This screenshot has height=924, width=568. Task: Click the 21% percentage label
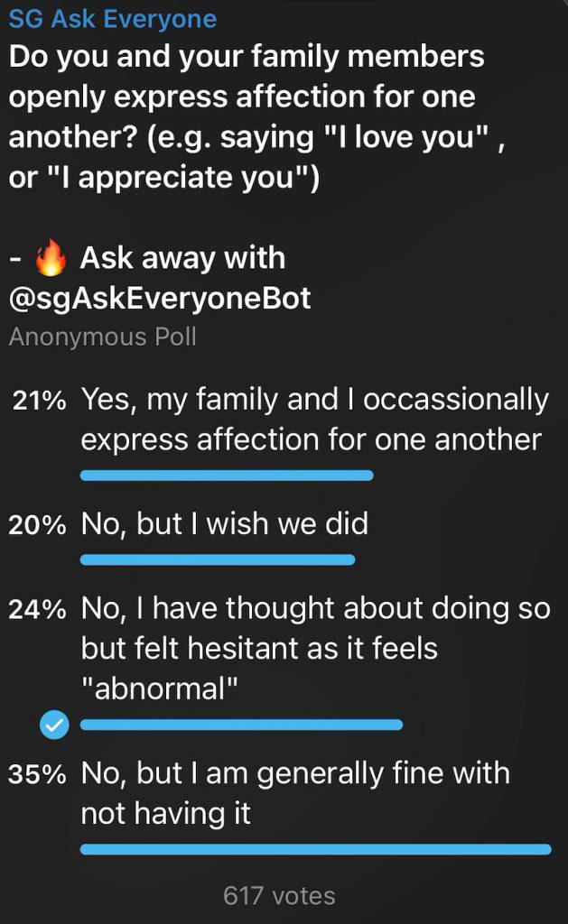tap(40, 402)
